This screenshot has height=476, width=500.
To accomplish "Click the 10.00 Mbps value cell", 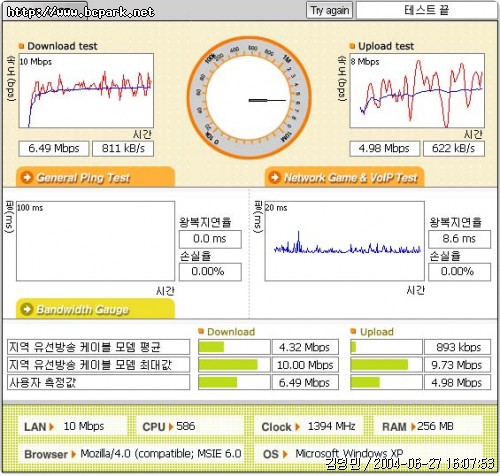I will (305, 365).
